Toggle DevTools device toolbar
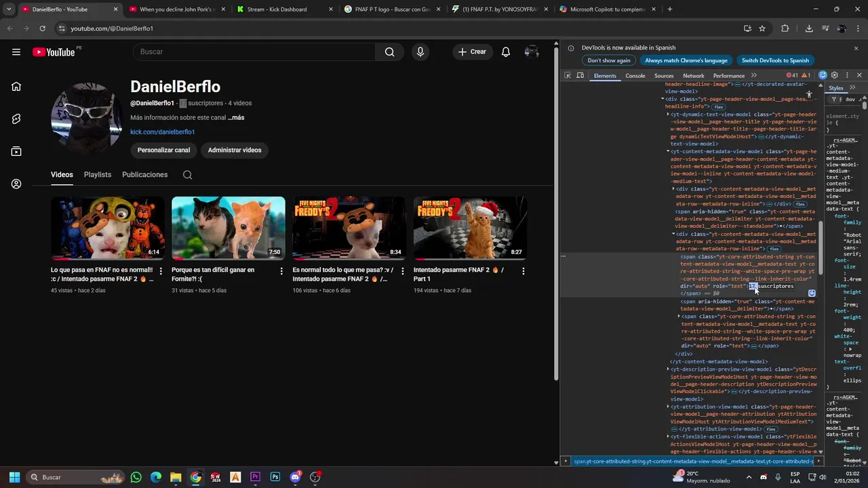Viewport: 868px width, 488px height. [580, 75]
